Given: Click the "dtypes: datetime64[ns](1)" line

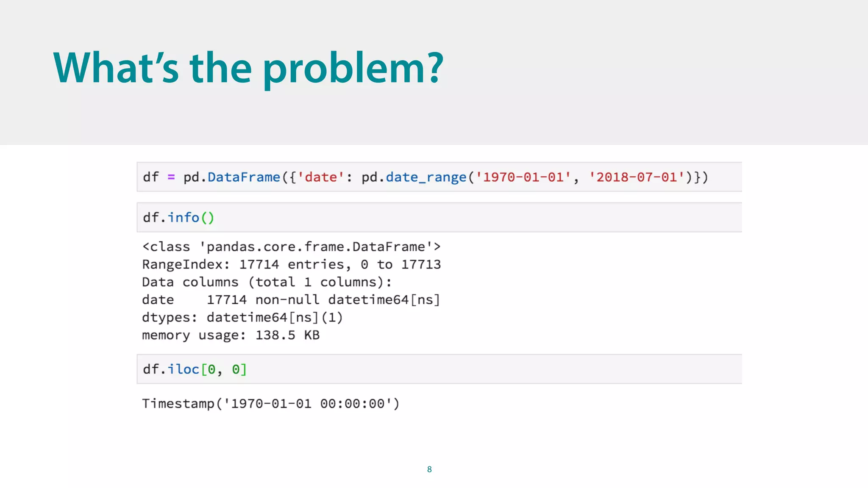Looking at the screenshot, I should [x=242, y=317].
